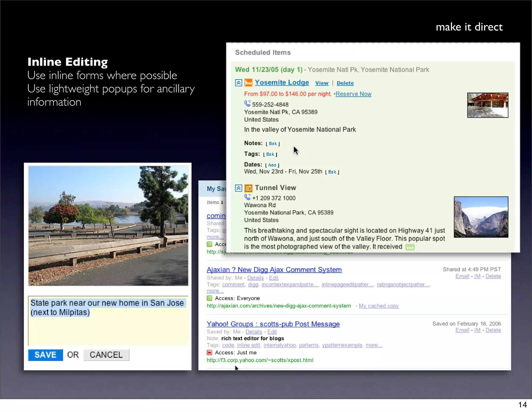Viewport: 532px width, 412px height.
Task: Expand truncated Tunnel View description ellipsis
Action: click(x=410, y=247)
